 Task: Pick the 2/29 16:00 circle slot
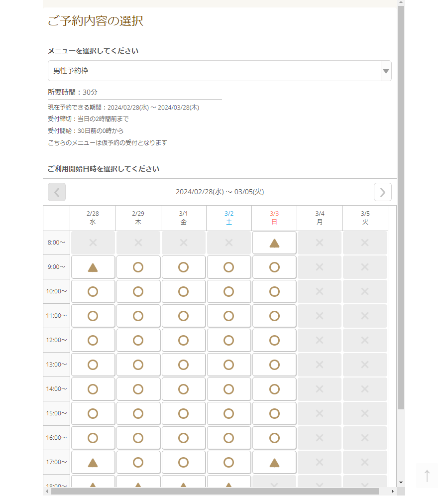click(138, 438)
